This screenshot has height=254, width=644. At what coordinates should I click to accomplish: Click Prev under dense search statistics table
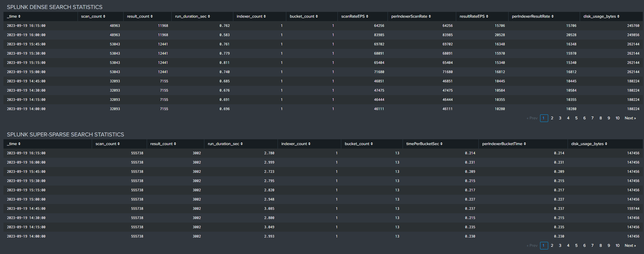(532, 118)
